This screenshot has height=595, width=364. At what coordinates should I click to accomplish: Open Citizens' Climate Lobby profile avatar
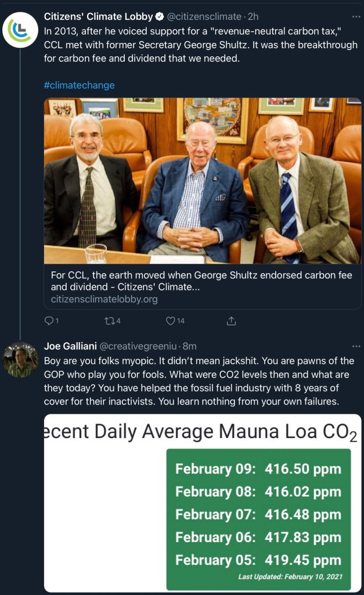(20, 31)
